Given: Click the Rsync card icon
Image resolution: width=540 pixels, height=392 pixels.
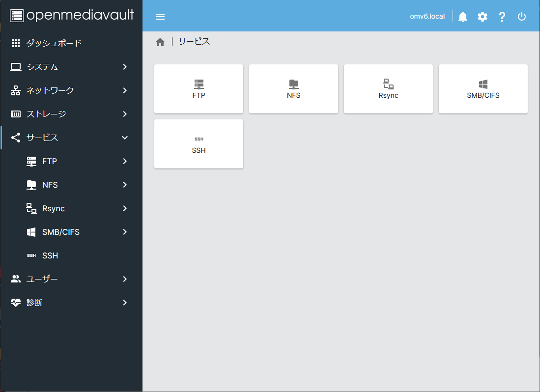Looking at the screenshot, I should pyautogui.click(x=389, y=84).
